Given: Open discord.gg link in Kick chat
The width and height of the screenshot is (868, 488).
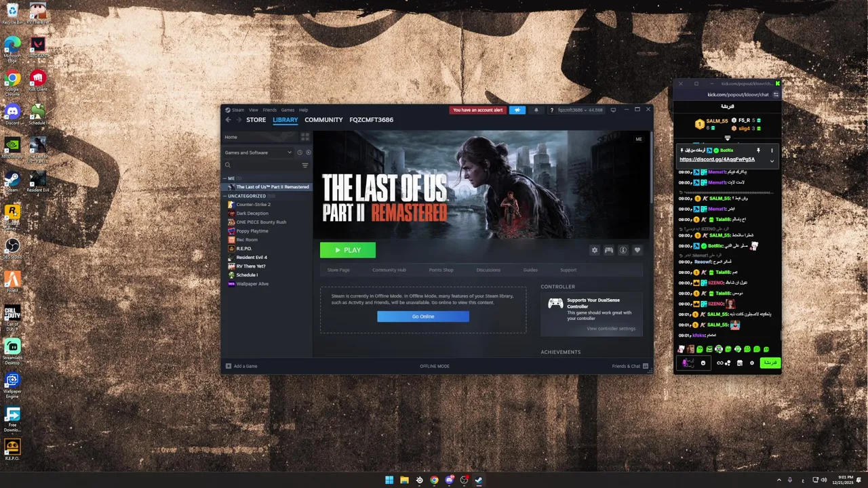Looking at the screenshot, I should click(x=717, y=159).
